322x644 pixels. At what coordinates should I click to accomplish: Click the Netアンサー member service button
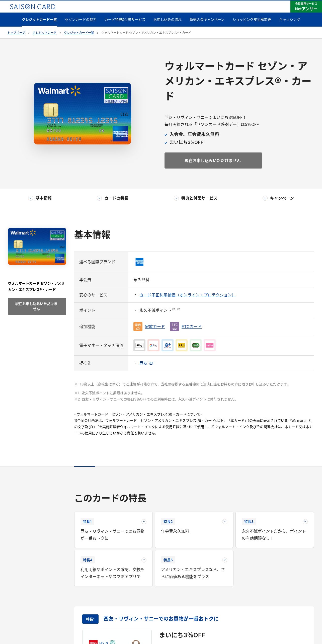(x=306, y=7)
